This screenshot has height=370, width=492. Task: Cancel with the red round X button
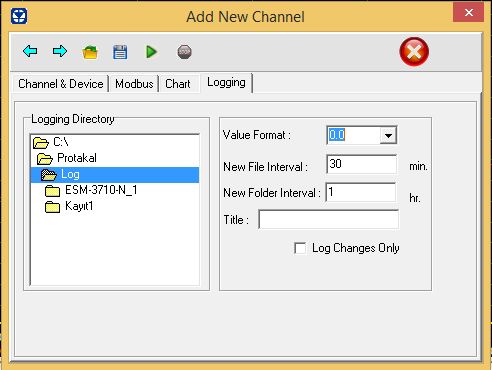point(414,52)
